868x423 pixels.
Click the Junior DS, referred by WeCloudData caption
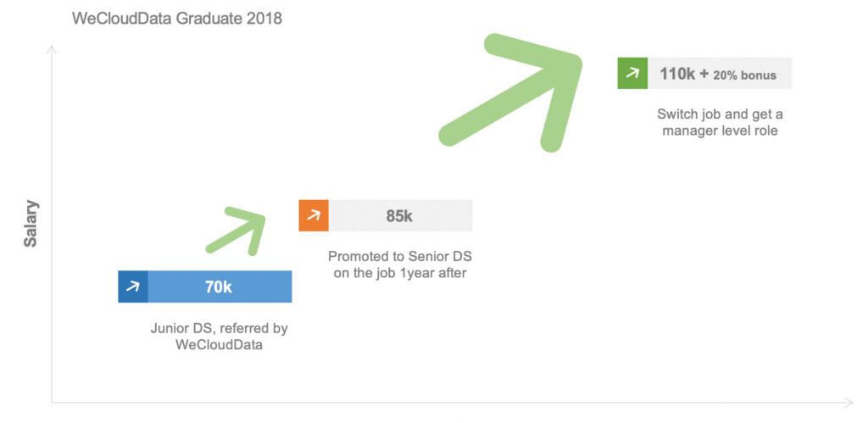click(x=220, y=336)
